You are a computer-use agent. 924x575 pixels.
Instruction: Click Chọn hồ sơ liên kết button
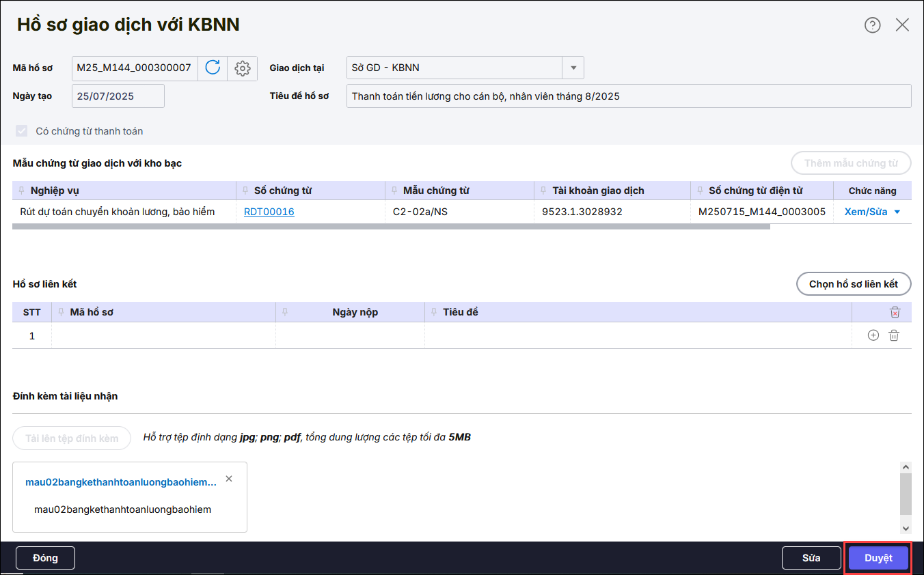pos(853,284)
